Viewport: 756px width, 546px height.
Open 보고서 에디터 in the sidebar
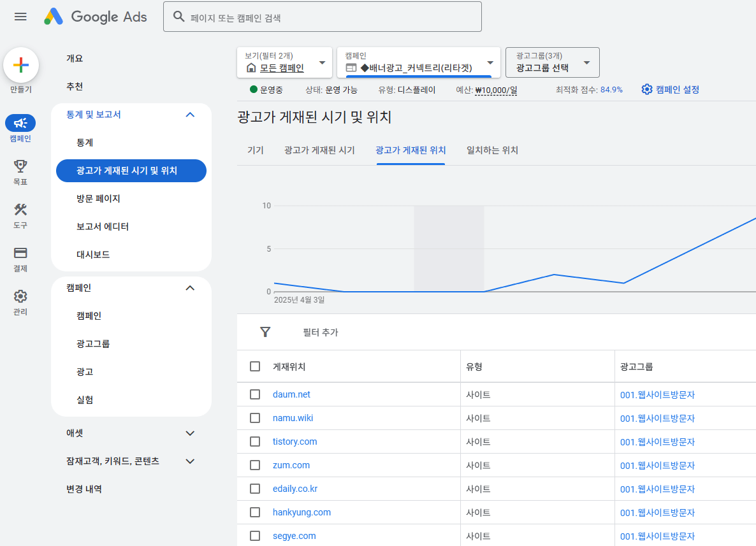click(103, 227)
